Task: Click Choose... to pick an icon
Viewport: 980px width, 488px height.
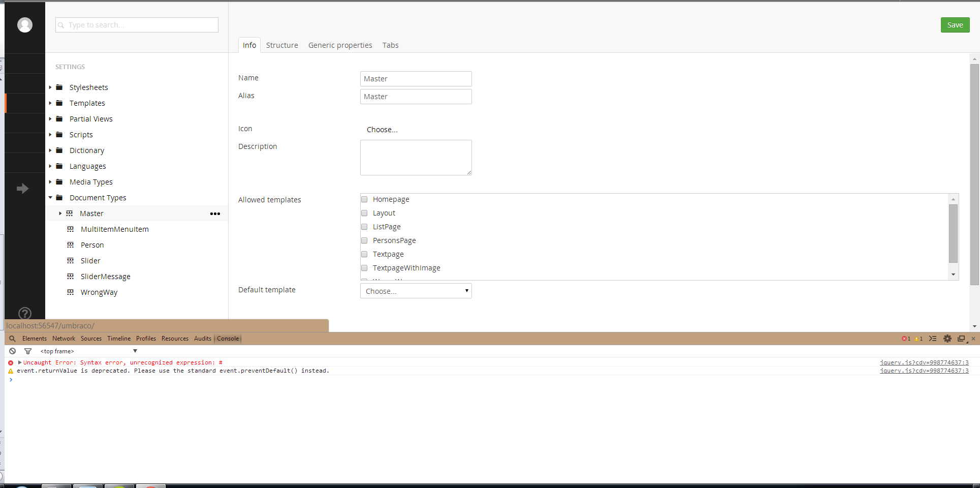Action: [x=382, y=130]
